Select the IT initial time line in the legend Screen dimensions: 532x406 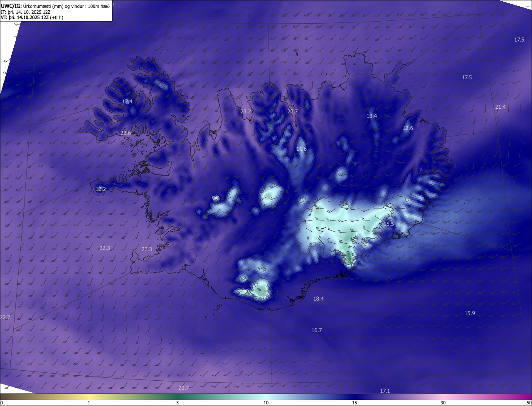tap(26, 12)
